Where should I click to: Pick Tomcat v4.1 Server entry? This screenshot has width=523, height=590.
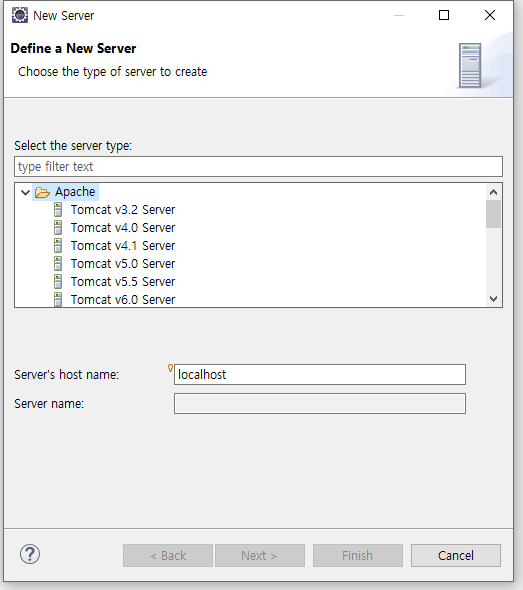pos(123,246)
